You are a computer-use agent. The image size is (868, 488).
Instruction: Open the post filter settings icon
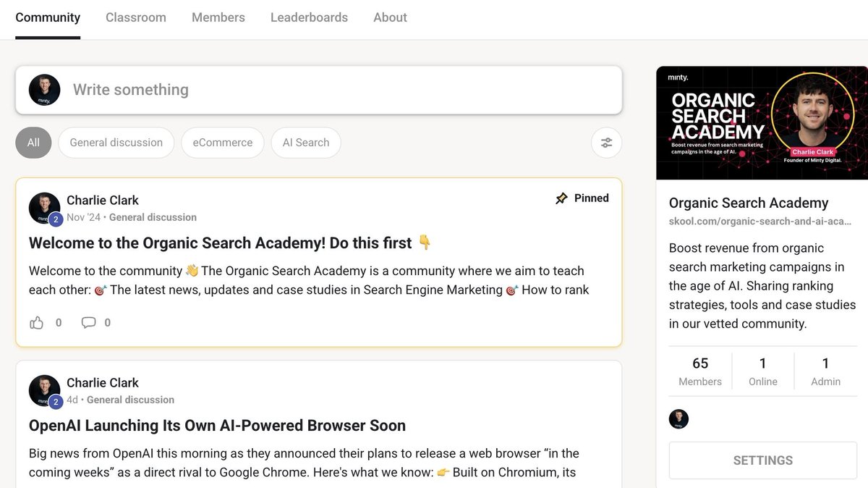[606, 143]
